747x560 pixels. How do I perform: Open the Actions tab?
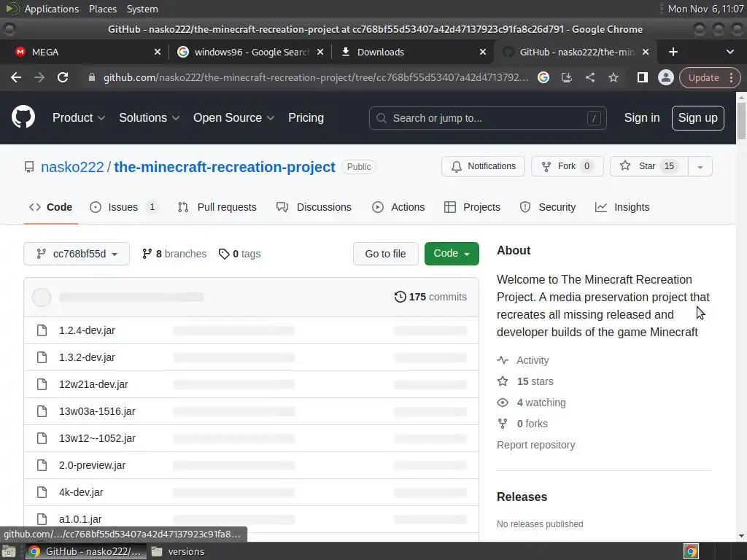(398, 207)
